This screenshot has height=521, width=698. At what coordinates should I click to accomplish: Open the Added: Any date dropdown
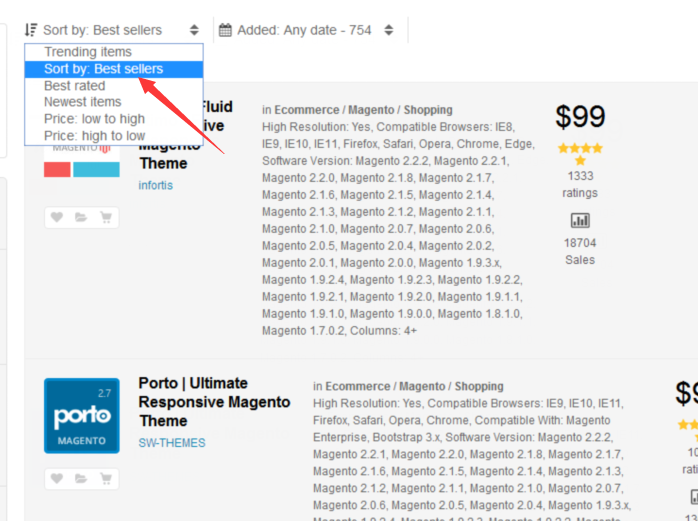307,30
